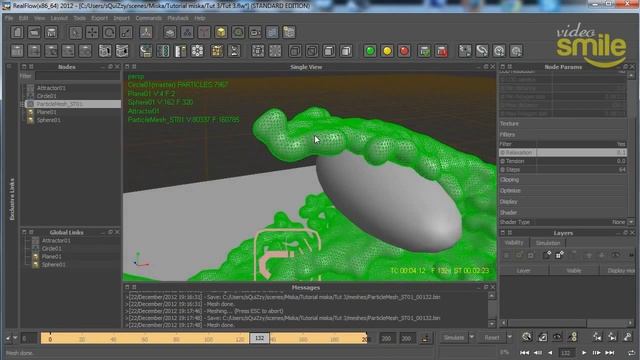Select the arrow Select tool
640x360 pixels.
76,32
